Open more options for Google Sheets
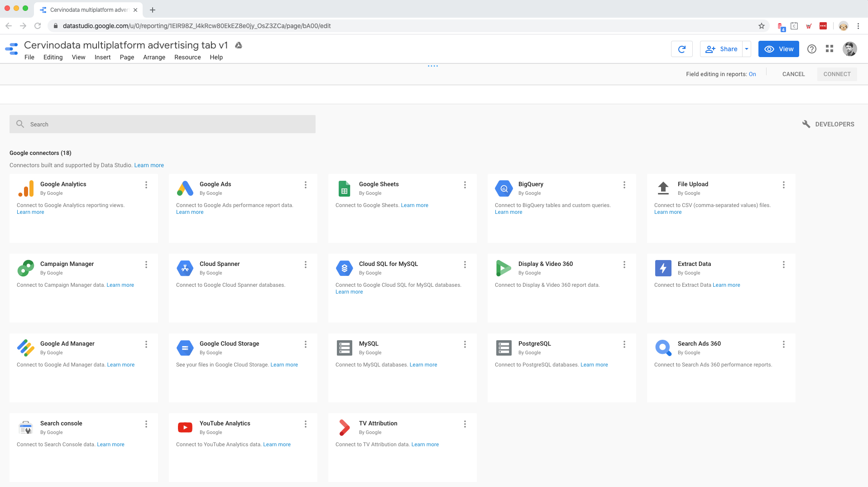This screenshot has height=487, width=868. (x=465, y=185)
